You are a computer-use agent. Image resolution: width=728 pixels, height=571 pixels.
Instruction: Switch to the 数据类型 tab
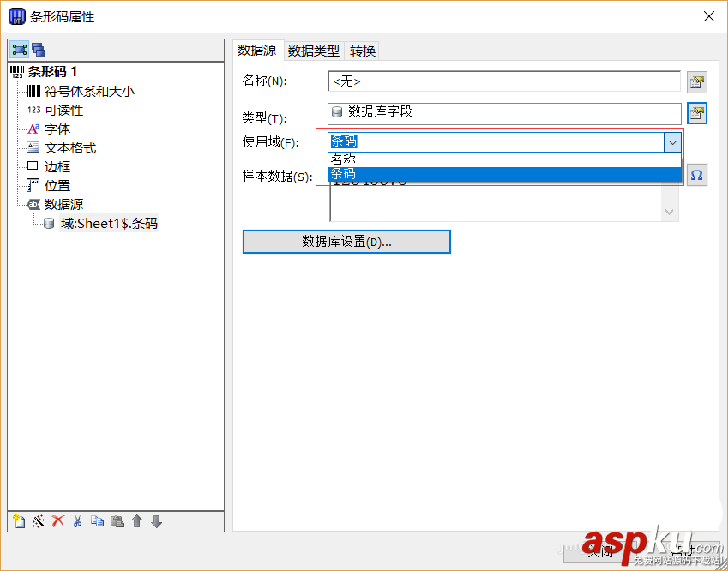[x=313, y=51]
